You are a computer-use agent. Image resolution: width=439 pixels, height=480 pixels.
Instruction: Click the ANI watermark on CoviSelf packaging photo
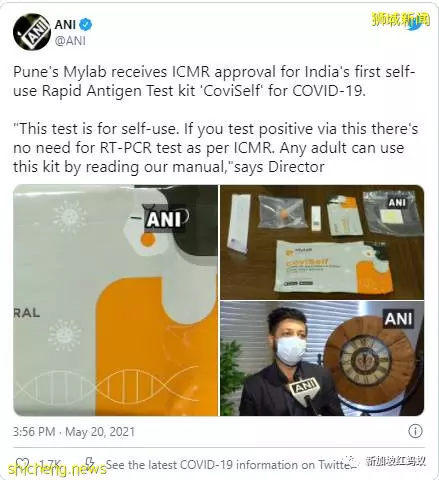(x=163, y=218)
